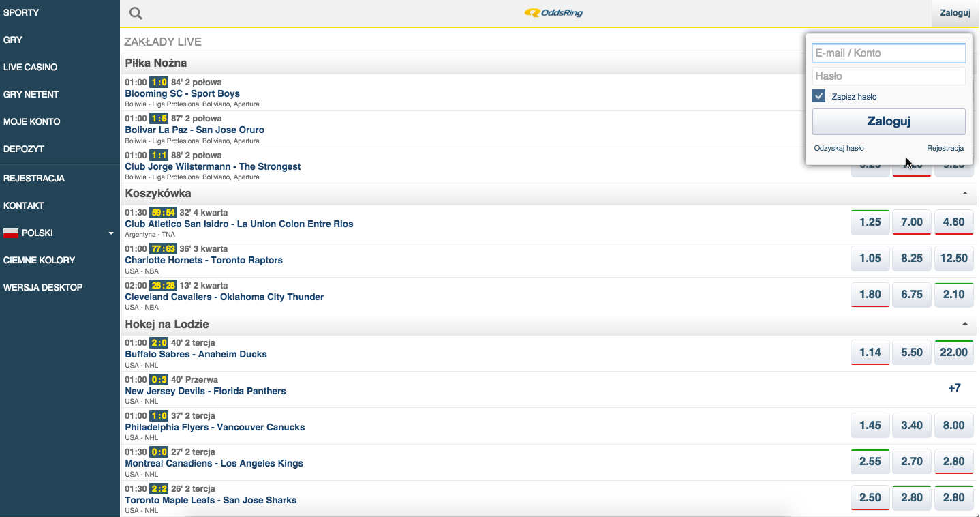Open Bolivar La Paz - San Jose Oruro match
The image size is (980, 517).
pos(194,130)
